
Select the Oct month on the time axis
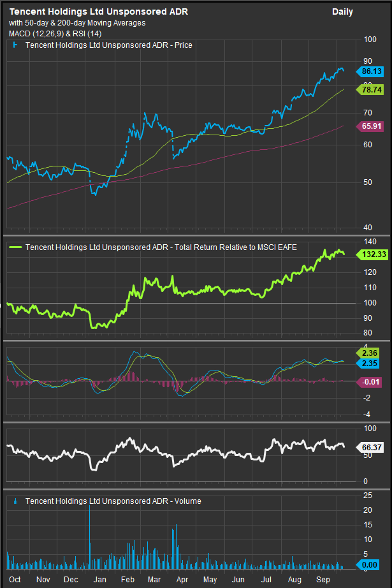(x=15, y=579)
